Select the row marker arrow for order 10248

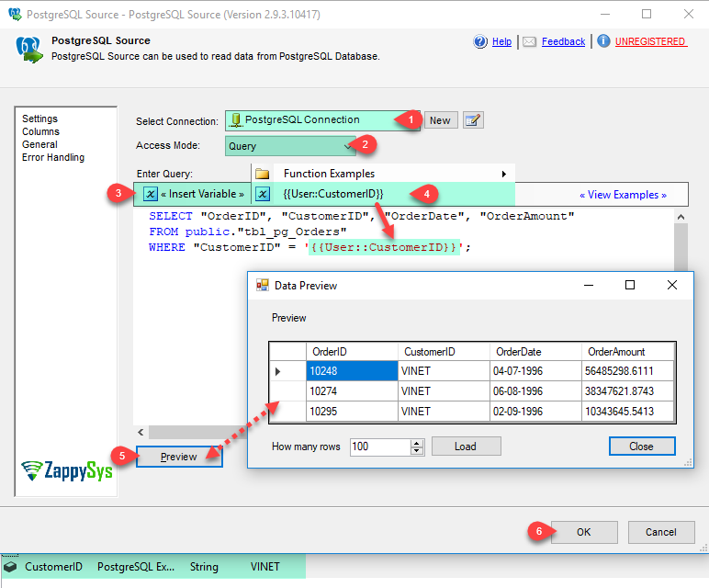pyautogui.click(x=277, y=371)
